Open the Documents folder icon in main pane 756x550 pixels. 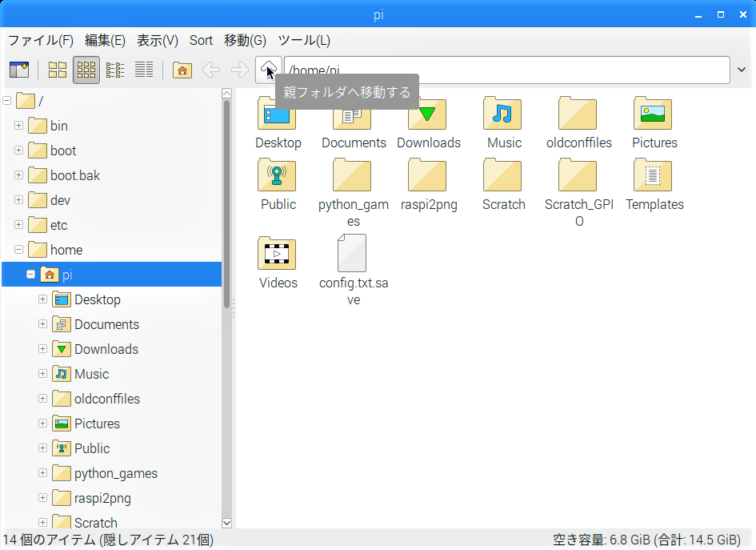pyautogui.click(x=352, y=114)
